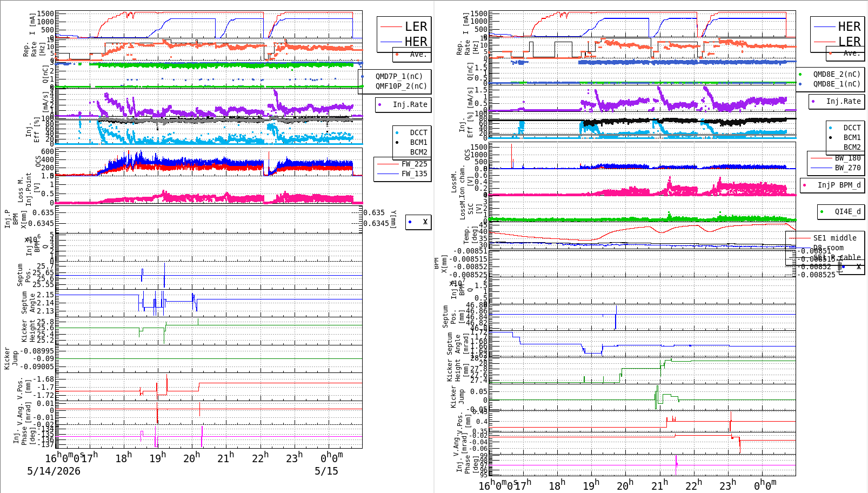Image resolution: width=868 pixels, height=493 pixels.
Task: Click the 5/14/2026 date label
Action: [54, 471]
